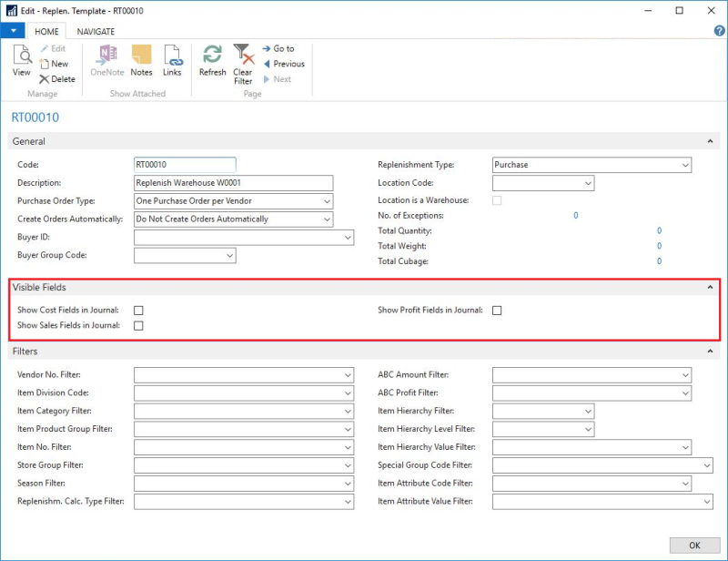Open the Vendor No. Filter dropdown
The width and height of the screenshot is (728, 561).
[x=348, y=375]
